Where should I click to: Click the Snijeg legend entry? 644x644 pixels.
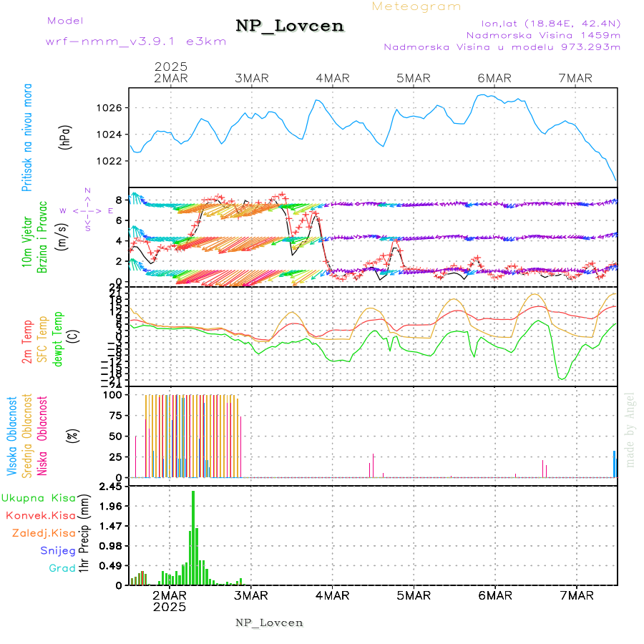click(x=59, y=551)
